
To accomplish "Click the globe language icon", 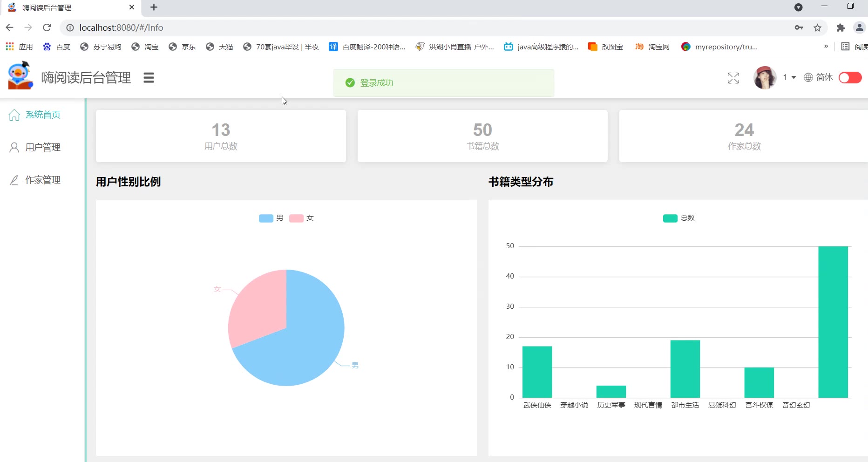I will tap(808, 77).
